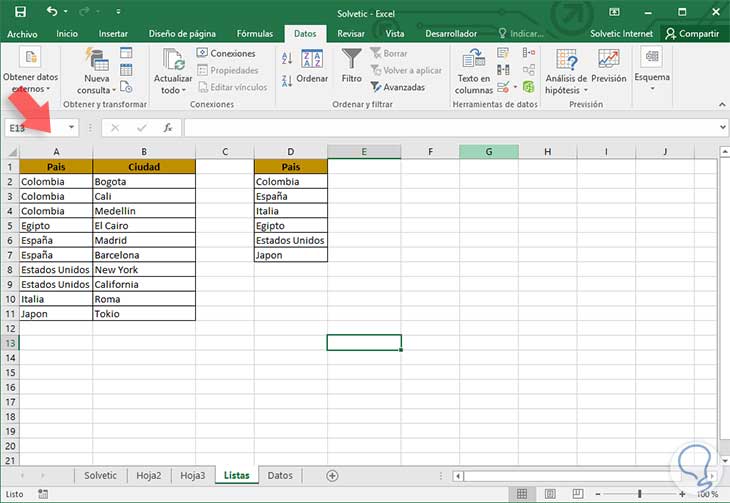730x503 pixels.
Task: Click inside the formula bar input
Action: 451,127
